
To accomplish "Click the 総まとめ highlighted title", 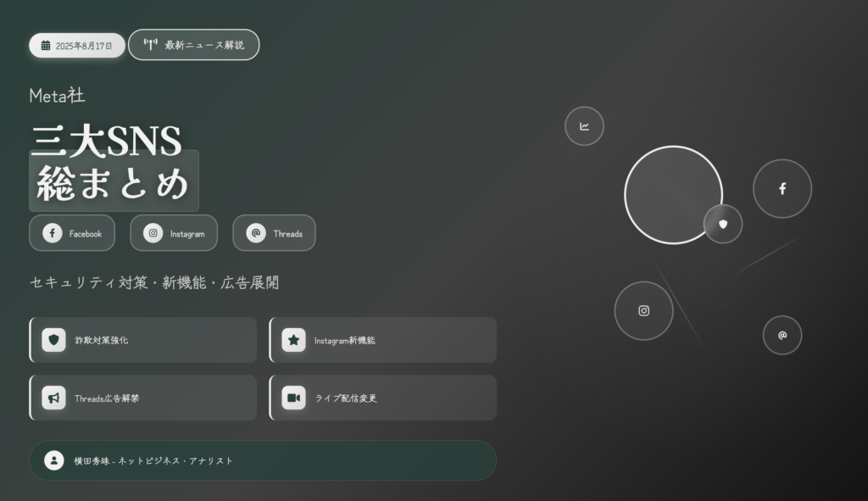I will (x=114, y=181).
